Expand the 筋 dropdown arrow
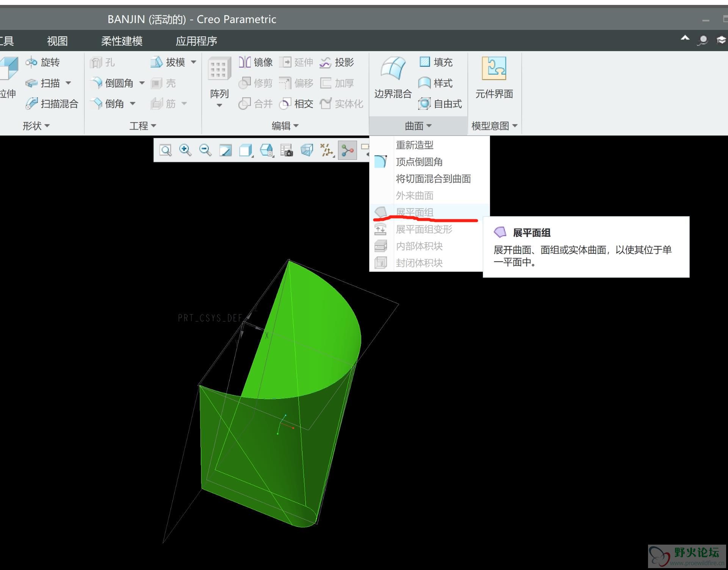Screen dimensions: 728x570 tap(184, 103)
